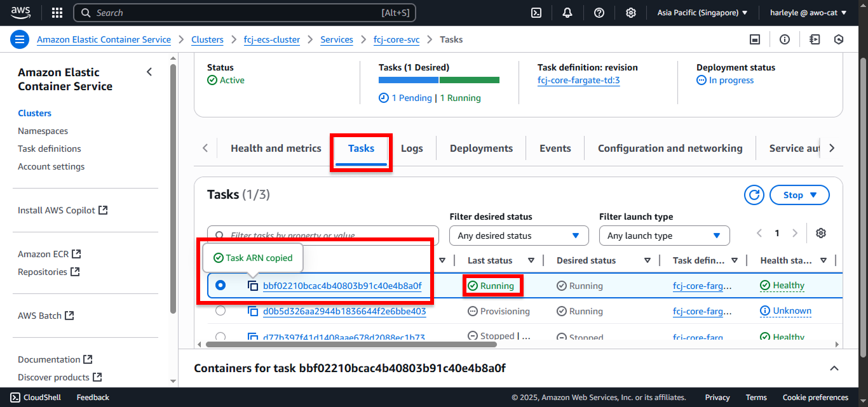This screenshot has width=868, height=407.
Task: Click the sidebar vertical scrollbar
Action: coord(173,187)
